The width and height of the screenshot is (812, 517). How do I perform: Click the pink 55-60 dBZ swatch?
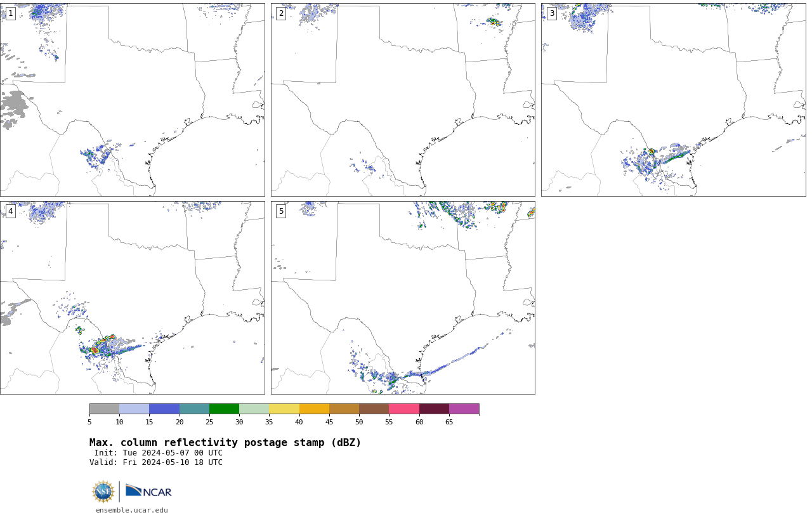coord(404,409)
